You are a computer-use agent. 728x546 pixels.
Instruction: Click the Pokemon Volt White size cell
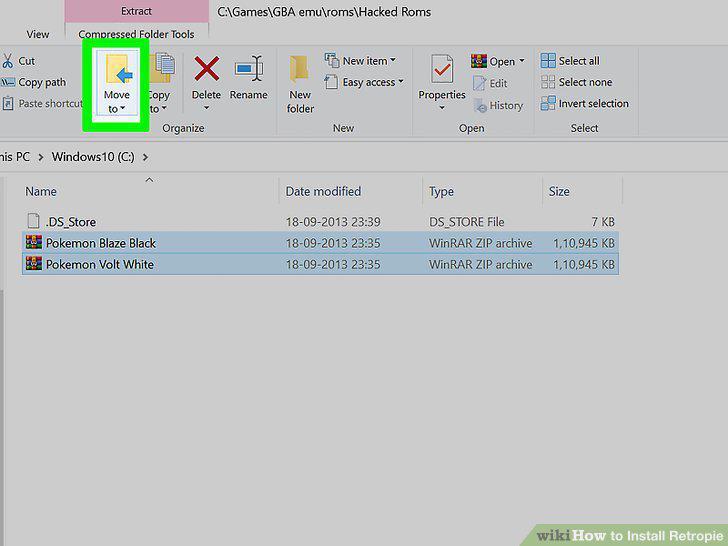[x=584, y=264]
